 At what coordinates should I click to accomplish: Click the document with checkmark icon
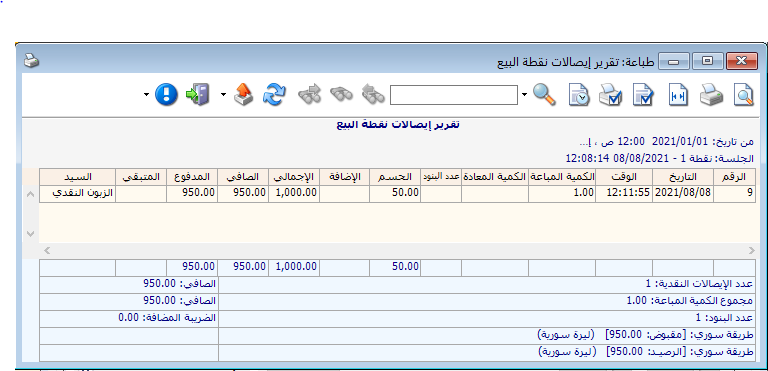click(x=643, y=95)
